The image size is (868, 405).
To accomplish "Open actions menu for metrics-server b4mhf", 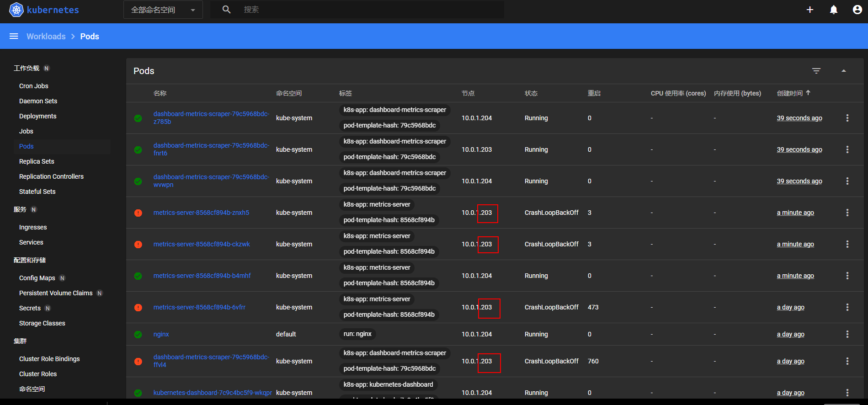I will coord(847,276).
